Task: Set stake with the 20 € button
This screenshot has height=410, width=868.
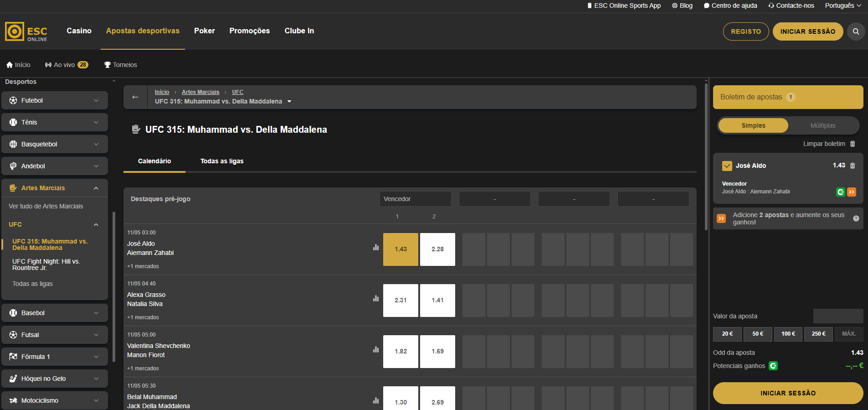Action: (727, 334)
